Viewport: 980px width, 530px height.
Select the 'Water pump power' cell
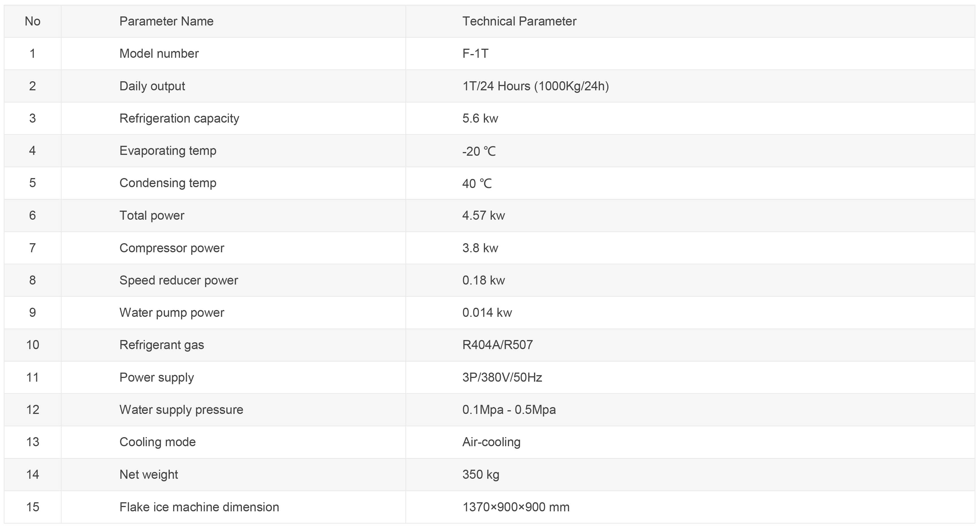(233, 313)
